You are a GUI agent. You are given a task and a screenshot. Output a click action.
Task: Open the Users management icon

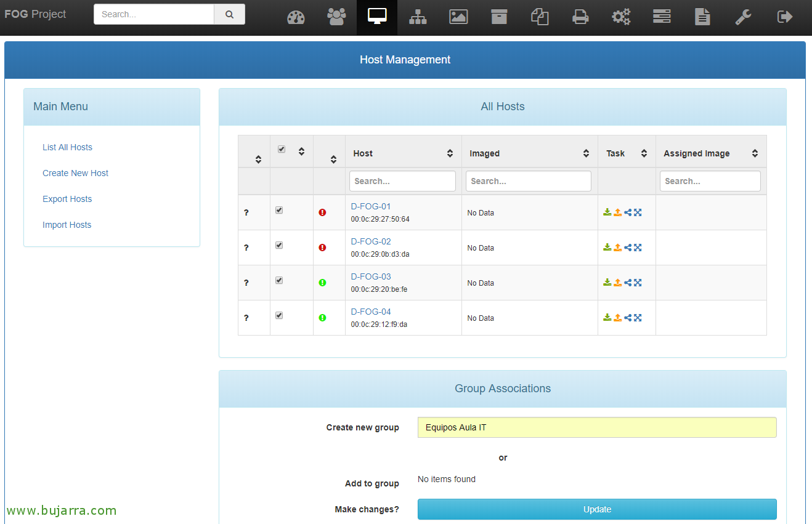[336, 17]
